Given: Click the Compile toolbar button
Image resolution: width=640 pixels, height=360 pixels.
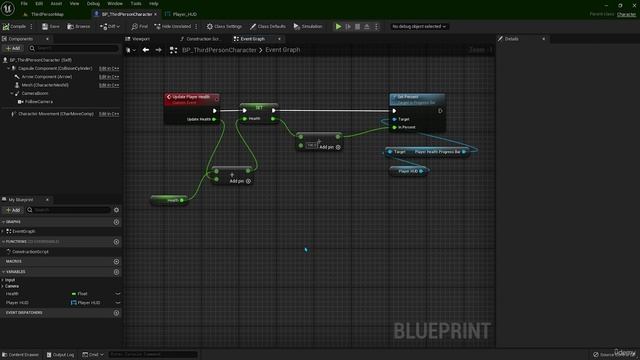Looking at the screenshot, I should click(15, 27).
